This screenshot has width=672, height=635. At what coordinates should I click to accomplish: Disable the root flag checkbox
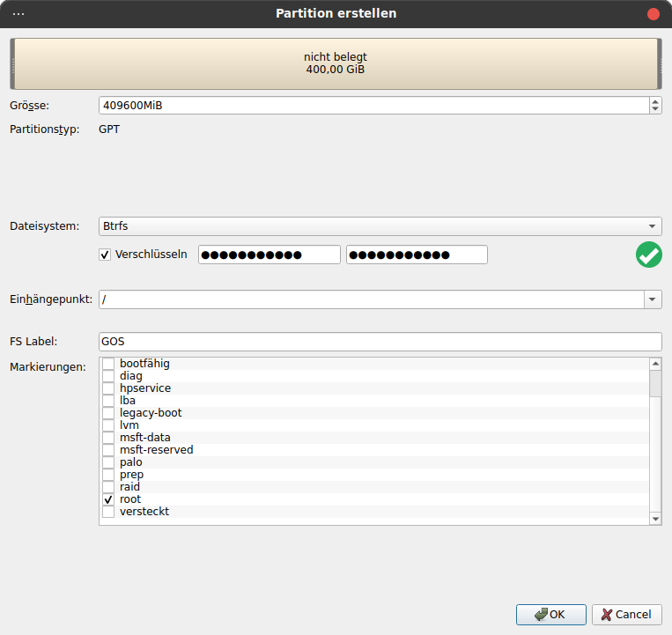pyautogui.click(x=108, y=499)
